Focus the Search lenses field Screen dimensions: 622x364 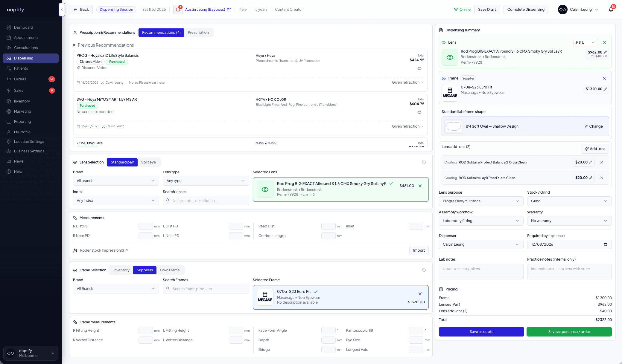[206, 201]
